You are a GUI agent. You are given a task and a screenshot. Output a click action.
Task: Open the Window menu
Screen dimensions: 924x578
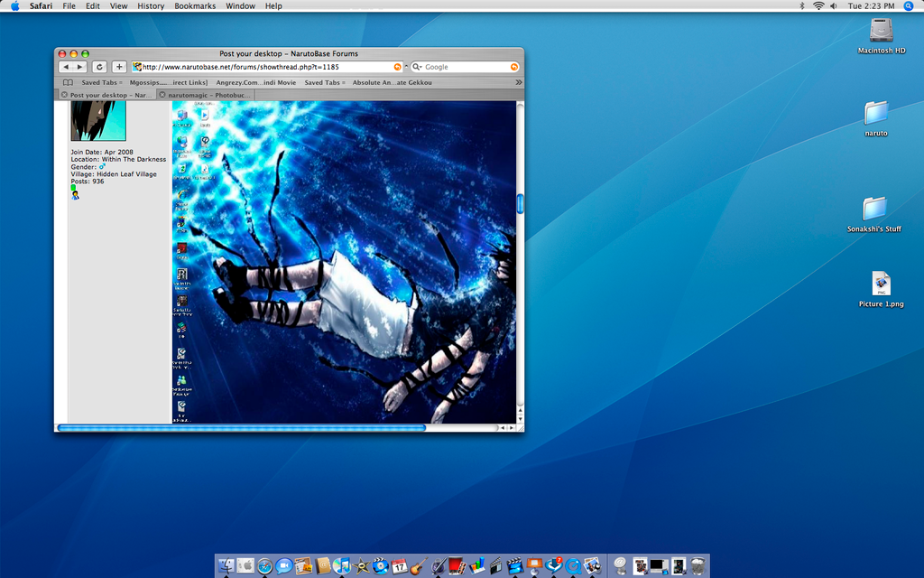(240, 6)
